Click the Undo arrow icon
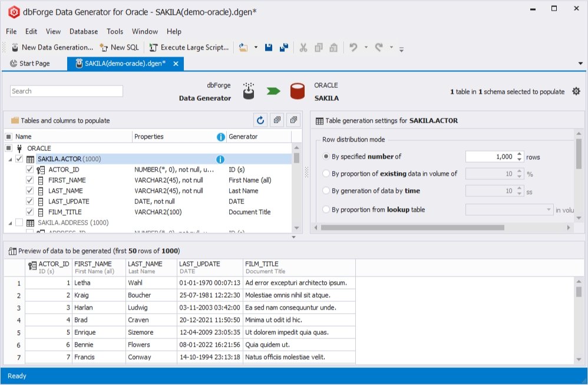 coord(354,47)
